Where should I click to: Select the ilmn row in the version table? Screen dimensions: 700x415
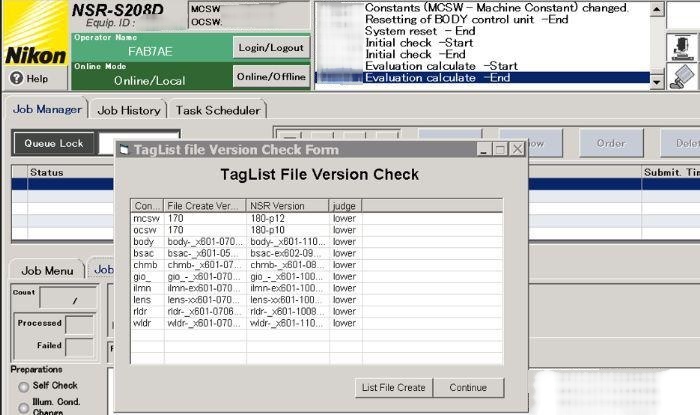[317, 288]
